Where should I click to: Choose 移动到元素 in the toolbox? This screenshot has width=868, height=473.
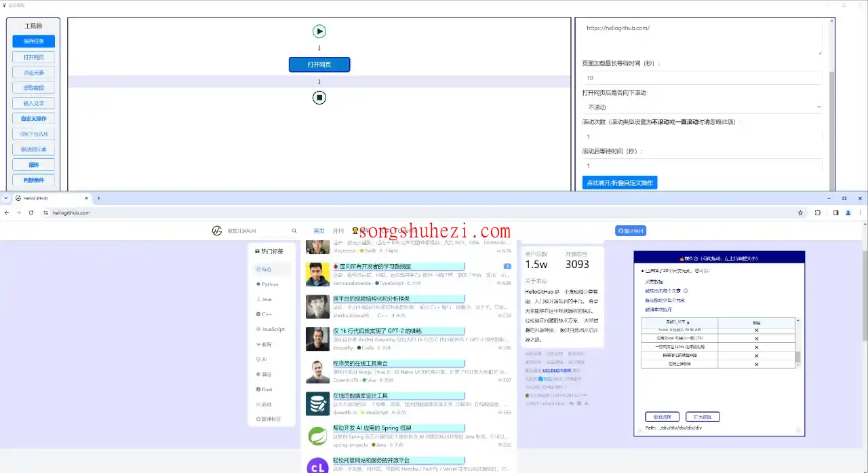pos(33,149)
